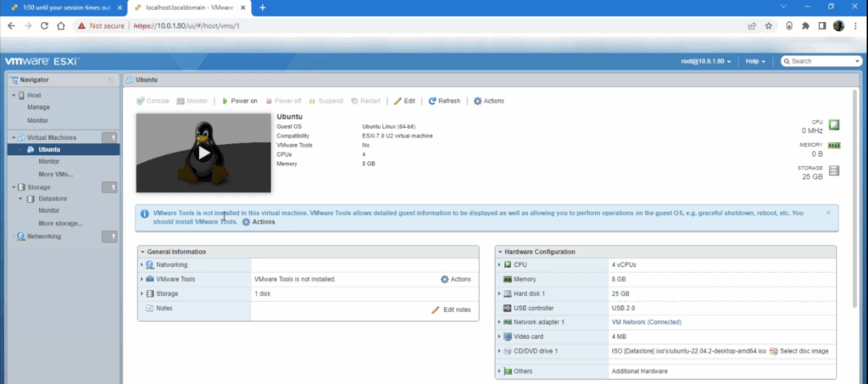Expand the VMware Tools row
The image size is (868, 384).
[142, 280]
